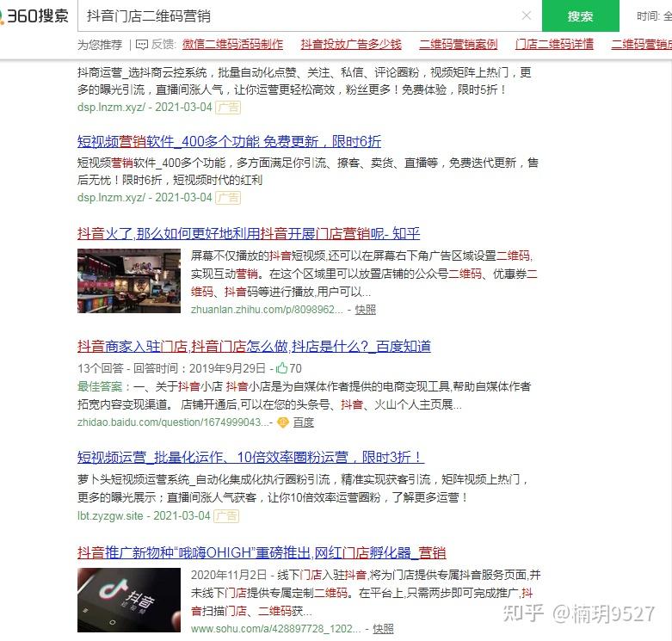
Task: Click the 360搜索 logo
Action: click(x=34, y=15)
